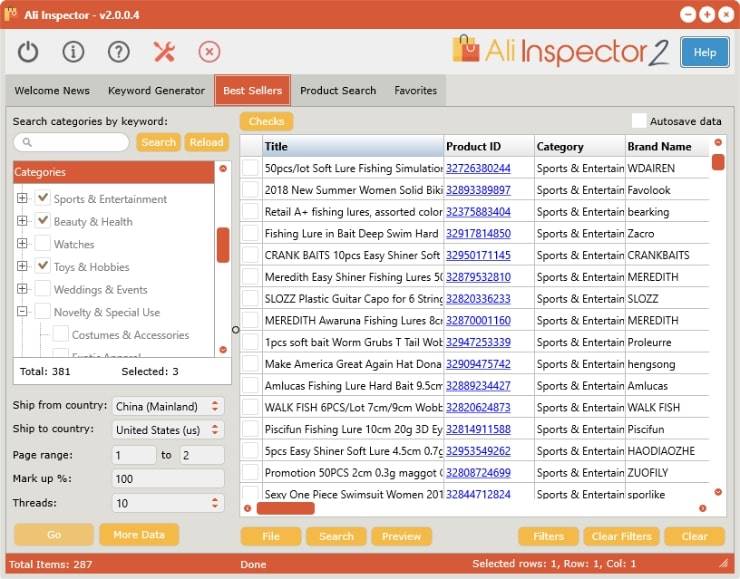Click the Categories panel vertical scrollbar thumb

point(223,245)
